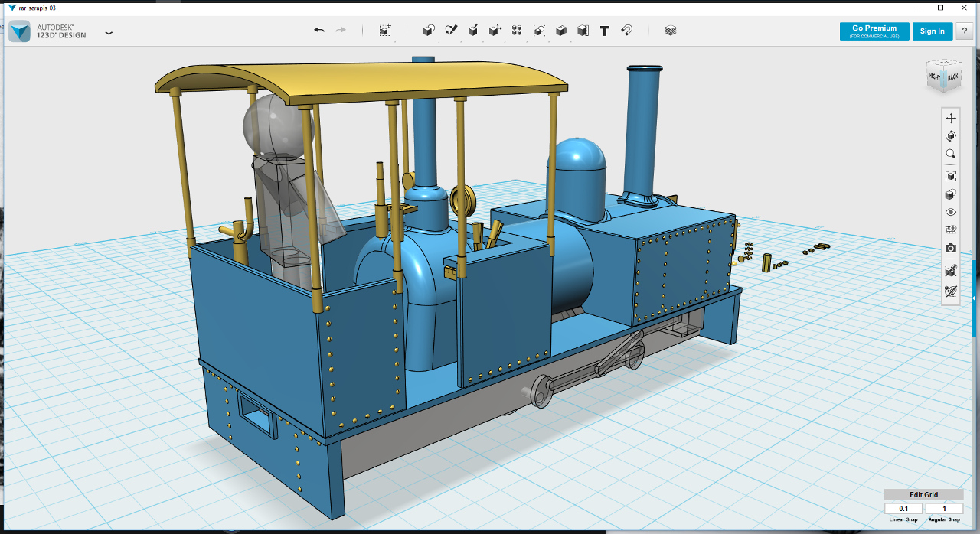This screenshot has width=980, height=534.
Task: Expand the 123D Design application menu
Action: pos(109,33)
